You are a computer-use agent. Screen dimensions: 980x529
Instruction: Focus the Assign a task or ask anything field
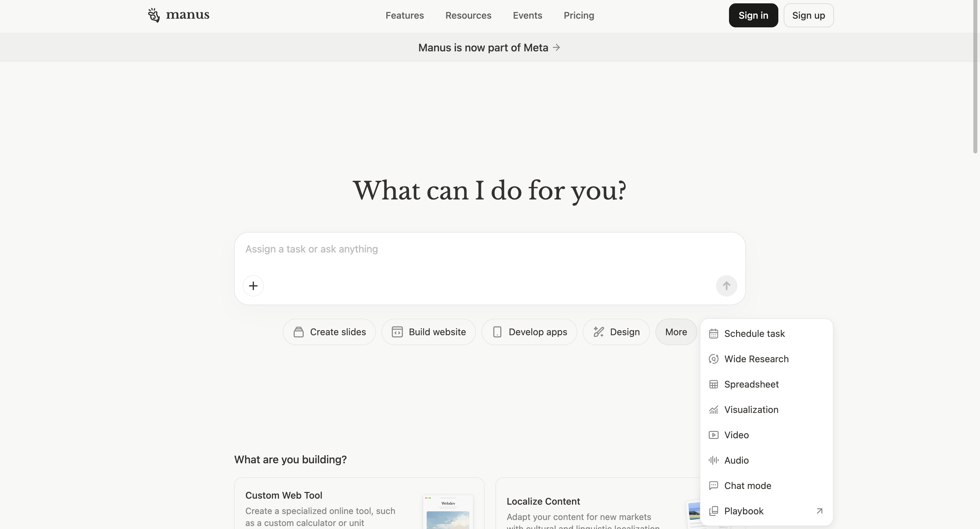[489, 249]
